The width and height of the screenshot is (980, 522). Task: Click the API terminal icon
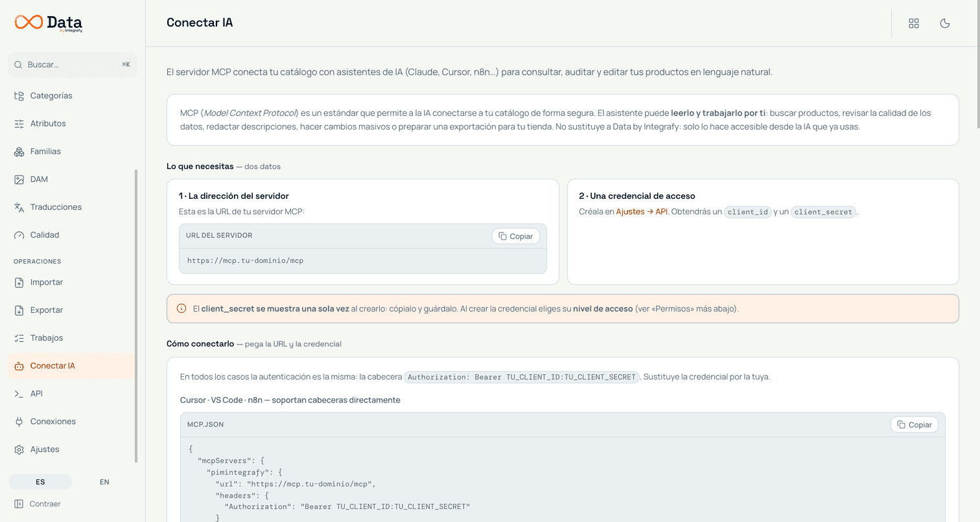coord(19,394)
